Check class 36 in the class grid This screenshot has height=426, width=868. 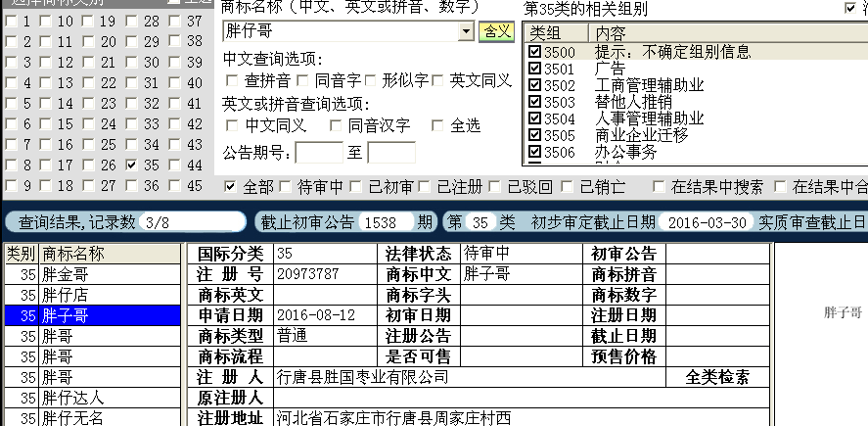tap(131, 185)
